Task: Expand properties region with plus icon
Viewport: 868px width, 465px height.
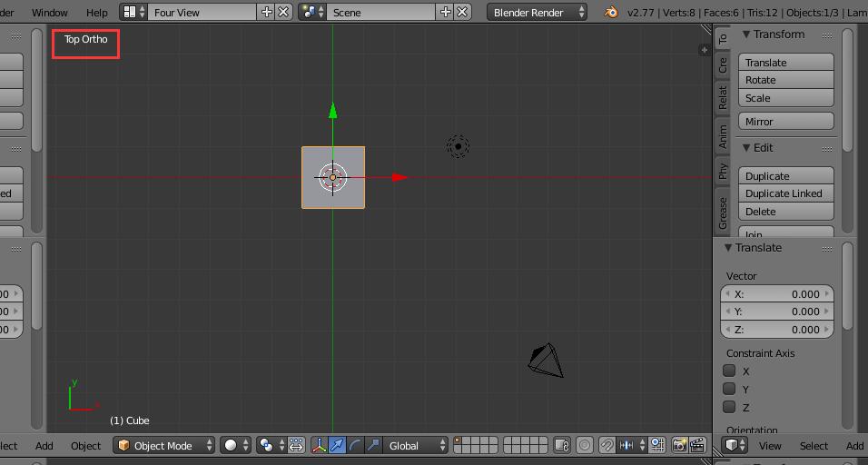Action: click(705, 50)
